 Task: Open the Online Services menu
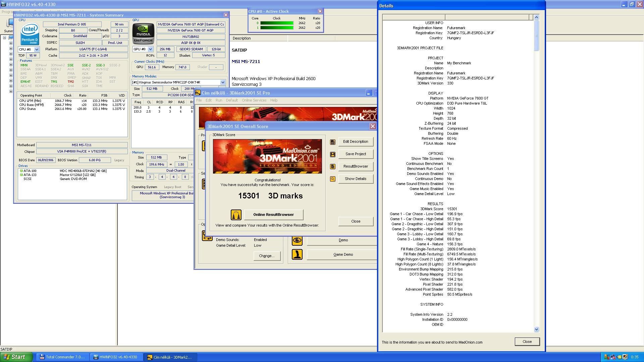tap(254, 101)
